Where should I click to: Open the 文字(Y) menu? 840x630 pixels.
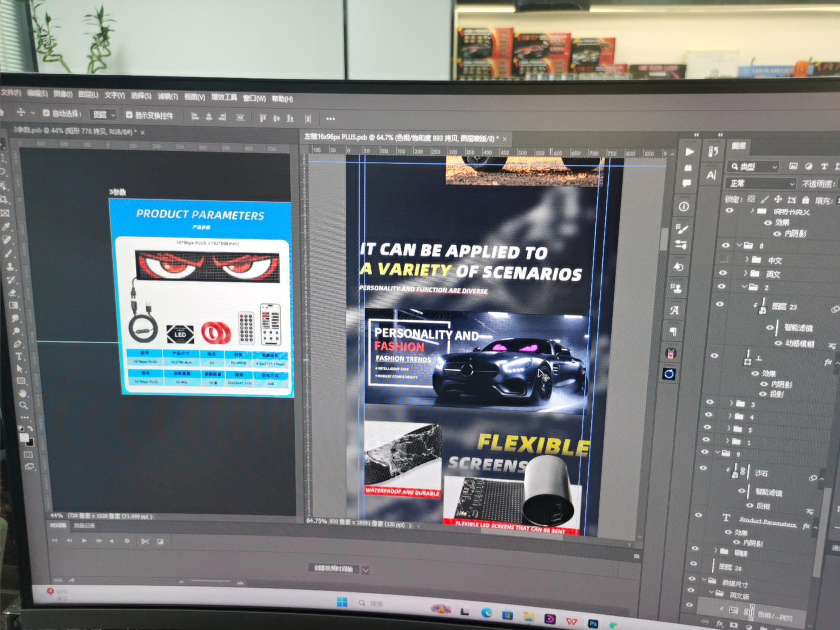pyautogui.click(x=115, y=95)
